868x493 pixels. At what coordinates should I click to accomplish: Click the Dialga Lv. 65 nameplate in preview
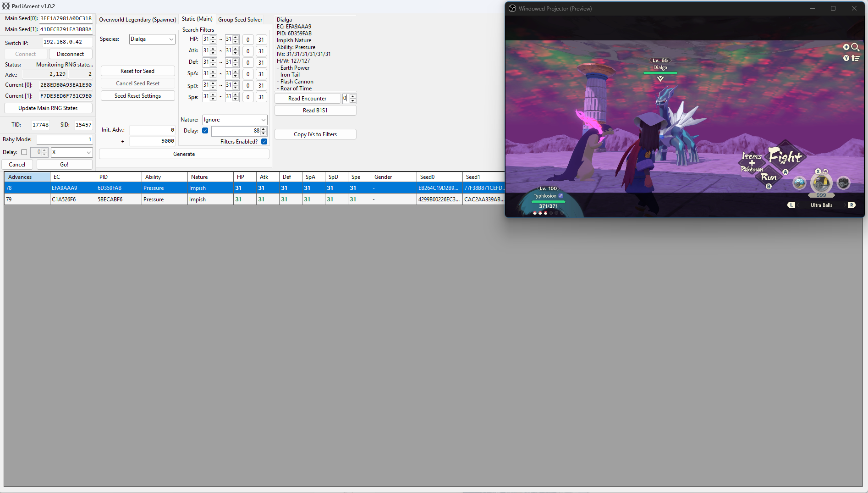tap(660, 64)
